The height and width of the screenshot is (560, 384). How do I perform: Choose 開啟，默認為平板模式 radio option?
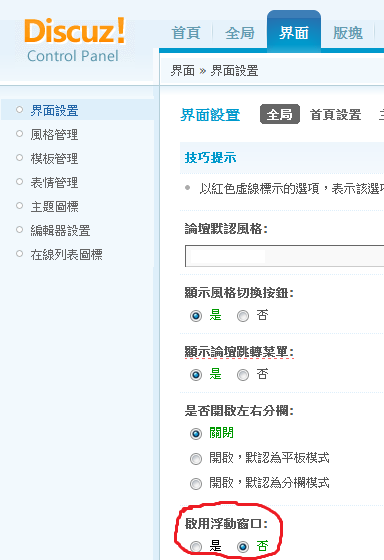click(x=196, y=459)
